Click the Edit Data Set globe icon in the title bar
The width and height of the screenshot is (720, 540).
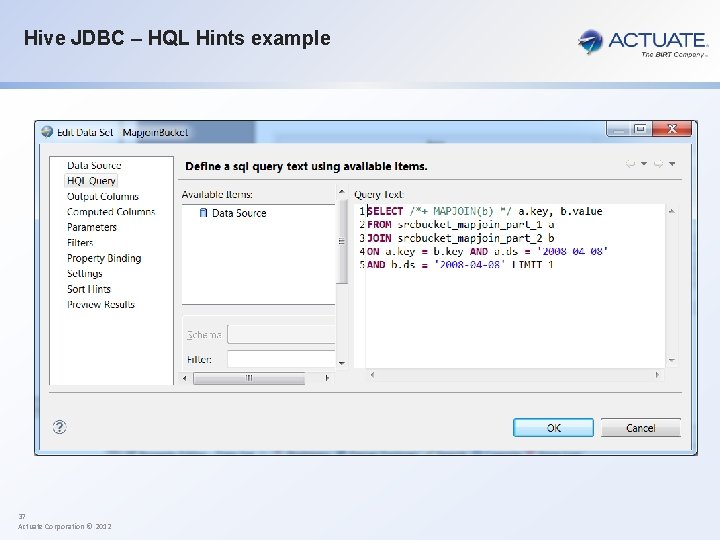(47, 132)
